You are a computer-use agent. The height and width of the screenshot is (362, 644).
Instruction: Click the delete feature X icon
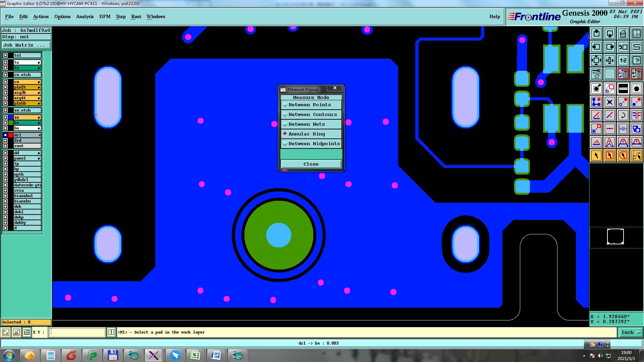[610, 102]
